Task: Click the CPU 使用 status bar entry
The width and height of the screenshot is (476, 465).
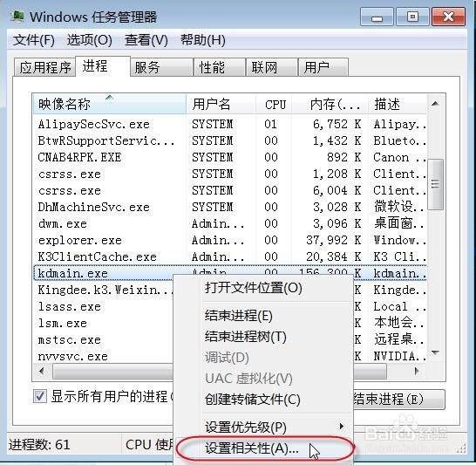Action: (x=149, y=445)
